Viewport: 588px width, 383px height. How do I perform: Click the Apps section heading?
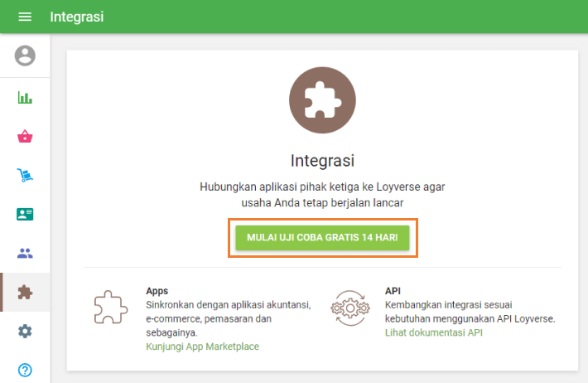(x=157, y=291)
